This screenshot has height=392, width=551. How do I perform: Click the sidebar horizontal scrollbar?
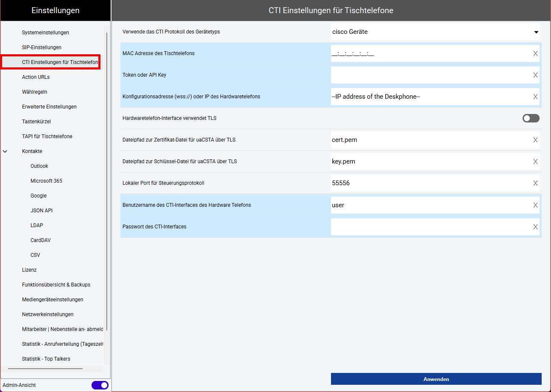[45, 369]
